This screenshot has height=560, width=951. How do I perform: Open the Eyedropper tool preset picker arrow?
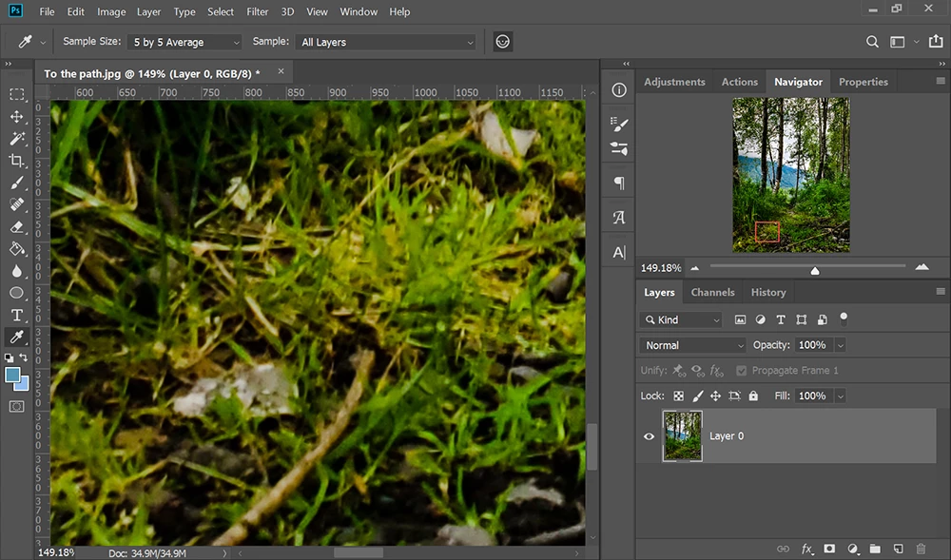43,43
